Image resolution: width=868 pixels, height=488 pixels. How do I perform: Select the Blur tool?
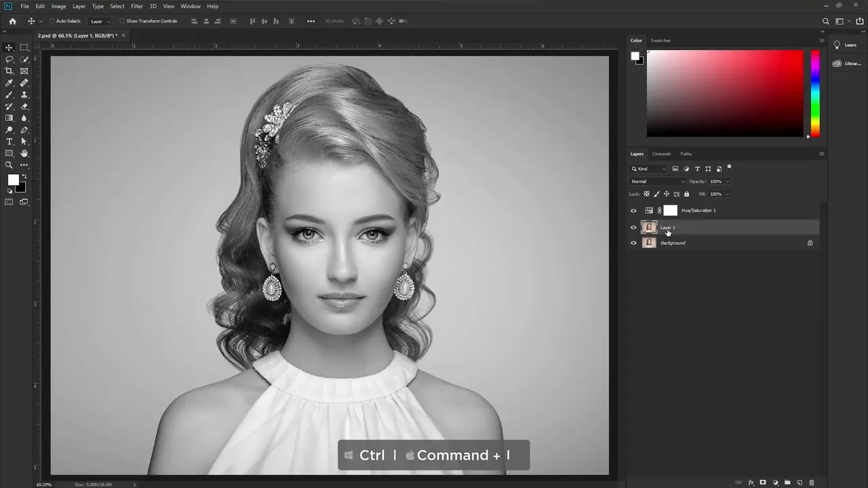pos(24,118)
